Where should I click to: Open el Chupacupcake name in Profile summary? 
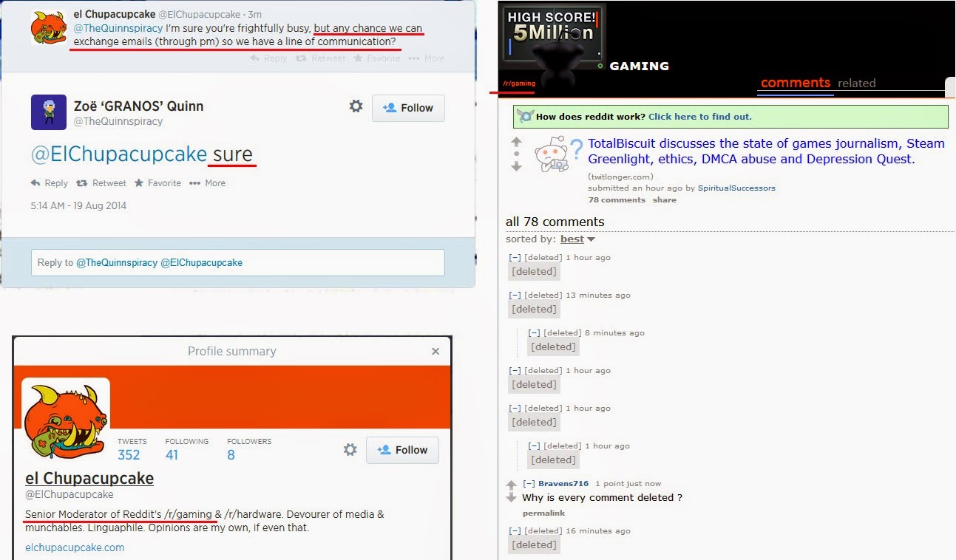point(89,478)
